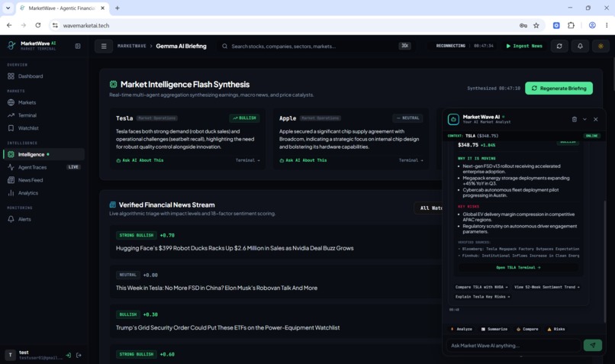Open Terminal link on Apple card

coord(411,160)
